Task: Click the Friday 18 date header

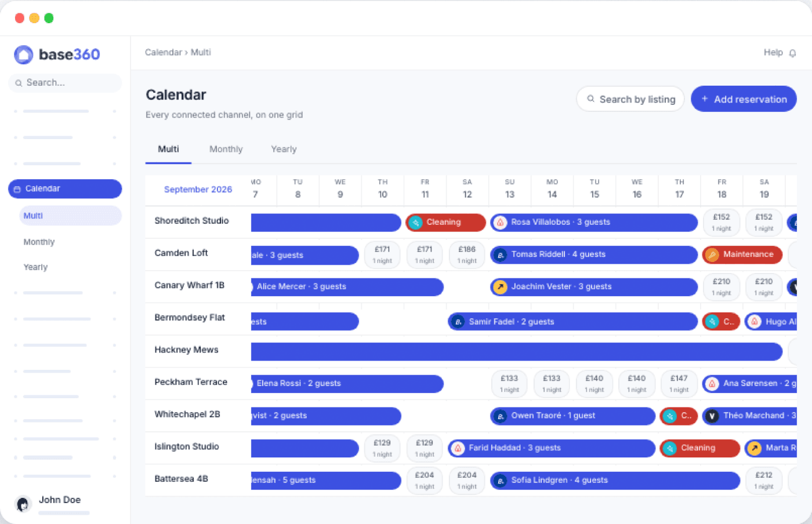Action: point(722,189)
